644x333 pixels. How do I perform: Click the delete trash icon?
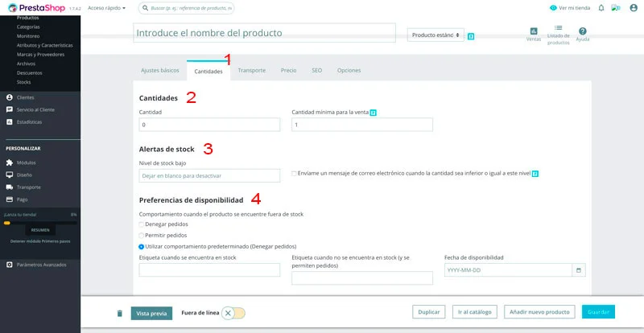tap(119, 313)
